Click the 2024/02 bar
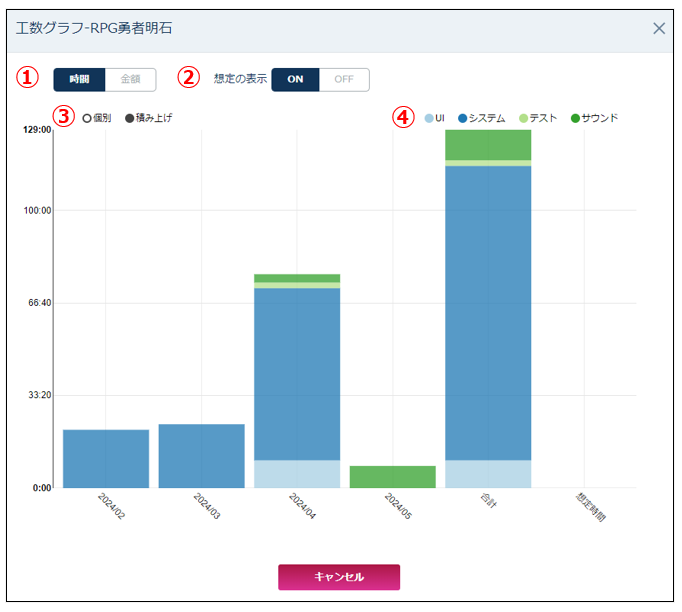This screenshot has height=612, width=682. click(x=106, y=459)
